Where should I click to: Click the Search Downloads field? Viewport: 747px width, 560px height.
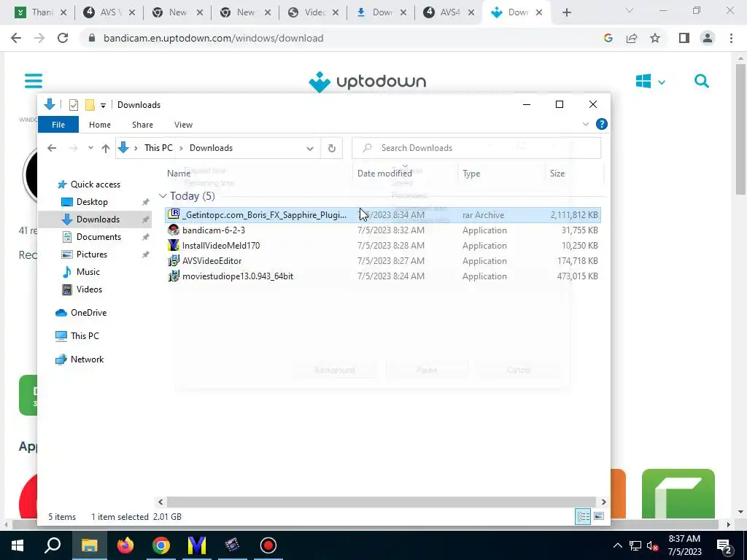pyautogui.click(x=476, y=147)
